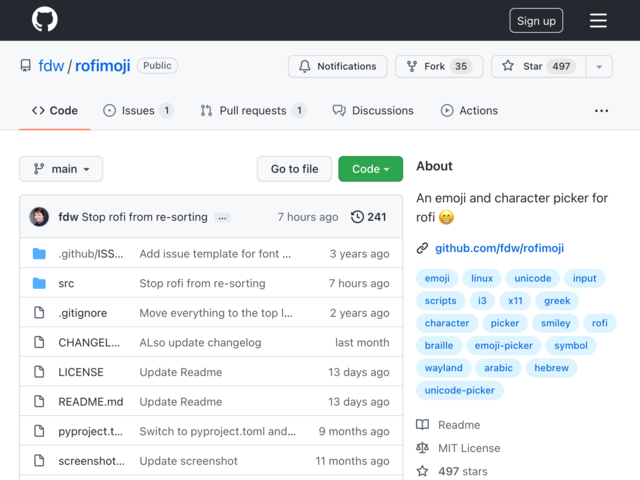Image resolution: width=640 pixels, height=480 pixels.
Task: Switch to the Pull requests tab
Action: (x=253, y=111)
